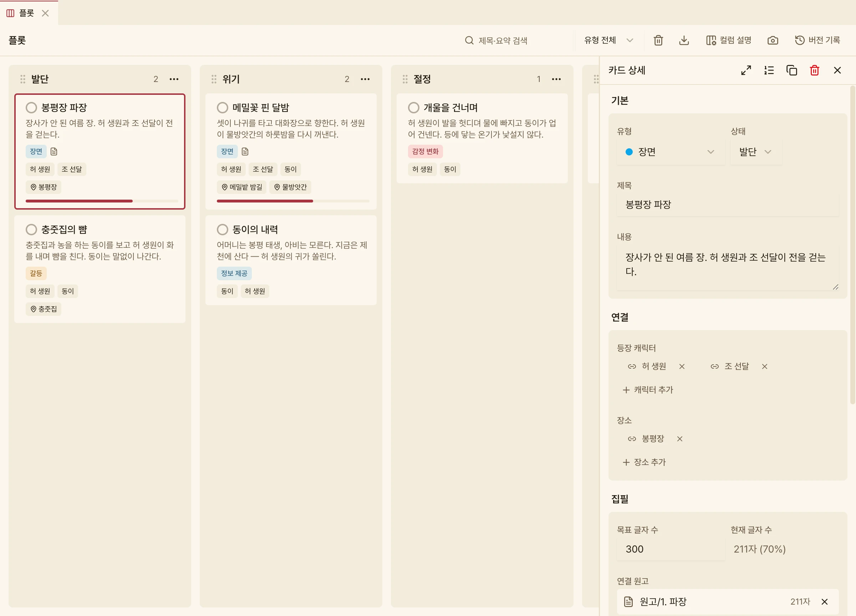Click the 감정 변화 tag on 개울을 건너며
This screenshot has width=856, height=616.
pyautogui.click(x=426, y=152)
